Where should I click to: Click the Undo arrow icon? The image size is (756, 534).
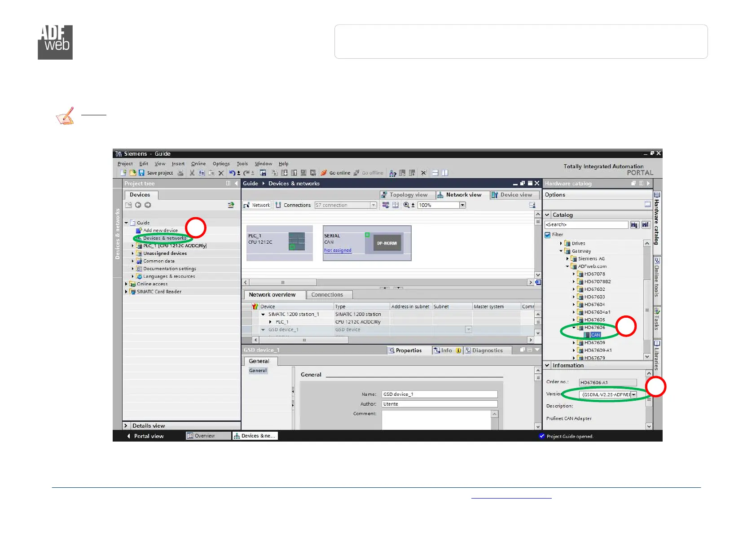click(x=232, y=173)
